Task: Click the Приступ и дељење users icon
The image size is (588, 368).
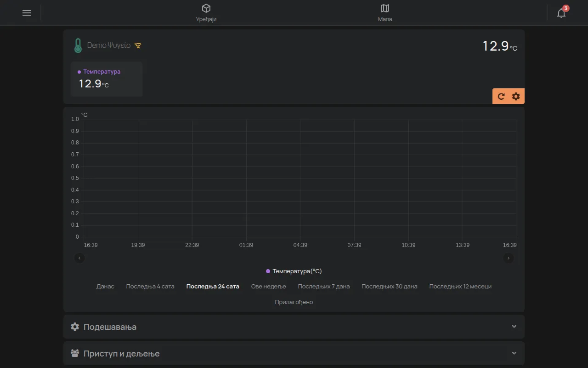Action: pyautogui.click(x=75, y=353)
